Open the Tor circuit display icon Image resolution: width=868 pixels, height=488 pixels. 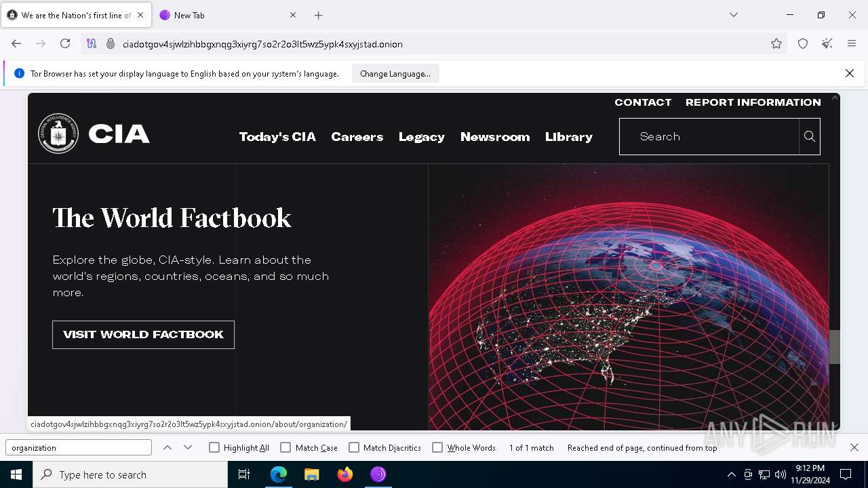92,43
